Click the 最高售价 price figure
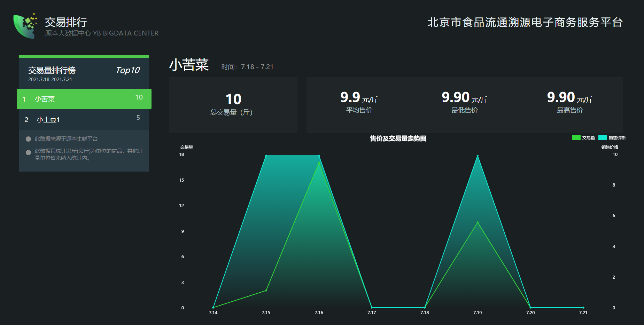Image resolution: width=644 pixels, height=325 pixels. pos(561,97)
